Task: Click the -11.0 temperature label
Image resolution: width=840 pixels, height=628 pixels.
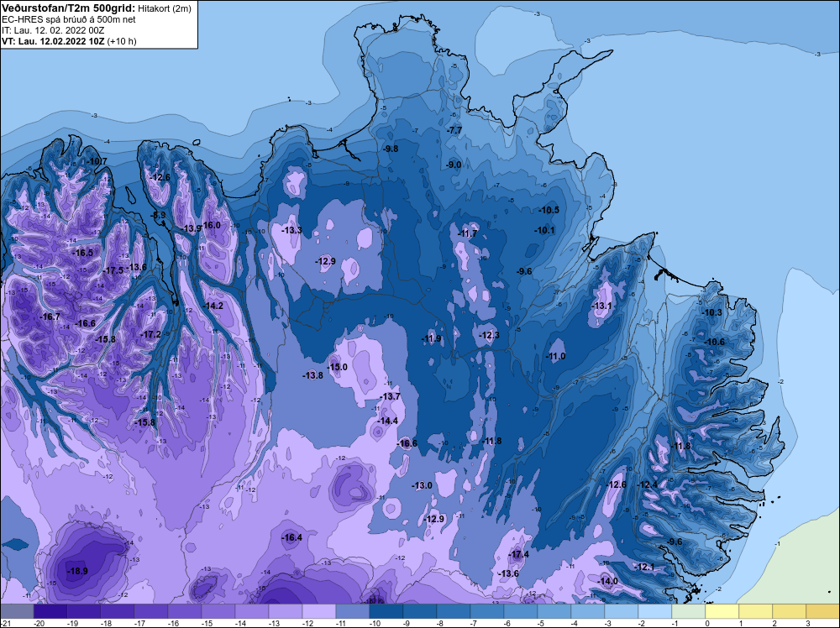Action: click(x=555, y=357)
